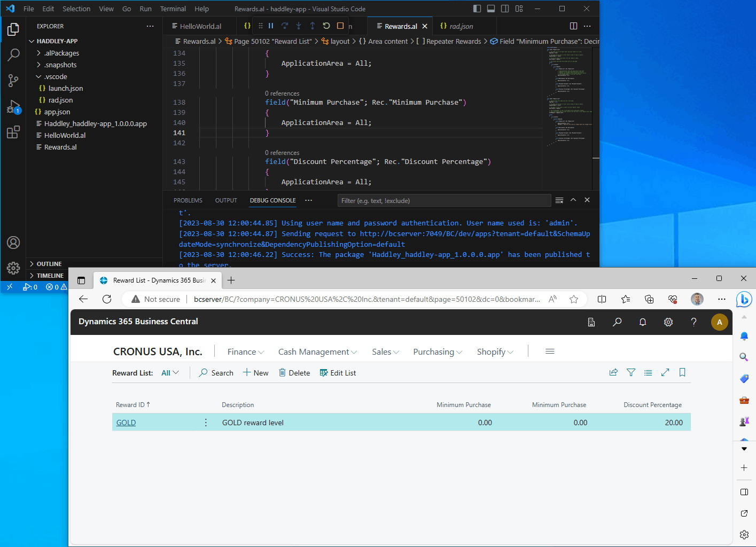Expand the OUTLINE section
Viewport: 756px width, 547px height.
(x=49, y=264)
